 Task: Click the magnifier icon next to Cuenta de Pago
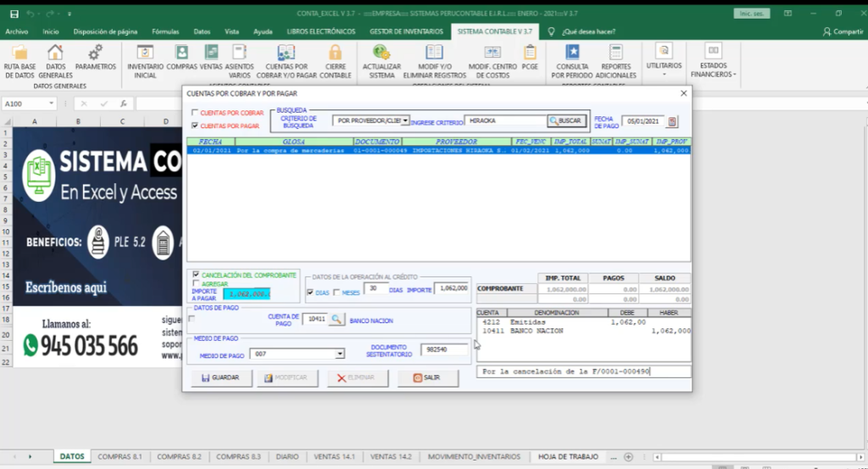pos(337,319)
